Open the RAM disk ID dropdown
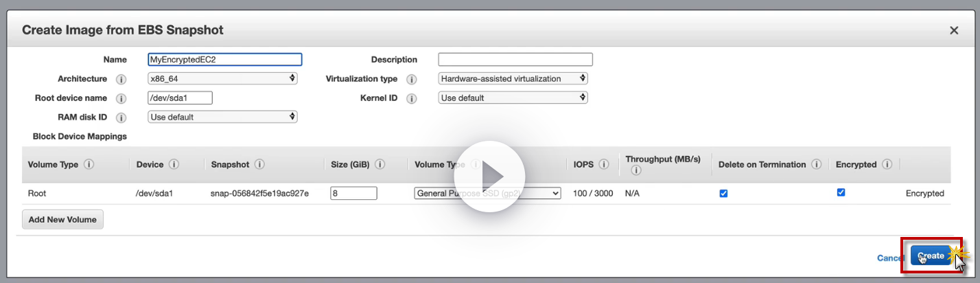 point(222,117)
